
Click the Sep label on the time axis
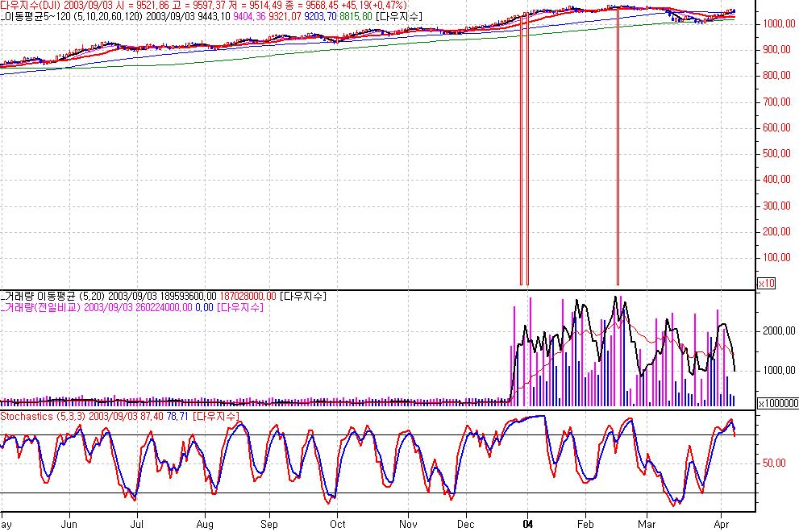click(x=269, y=523)
